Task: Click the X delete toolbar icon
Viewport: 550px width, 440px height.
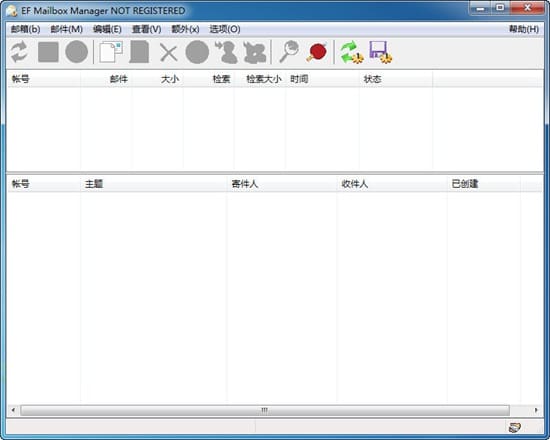Action: click(168, 53)
